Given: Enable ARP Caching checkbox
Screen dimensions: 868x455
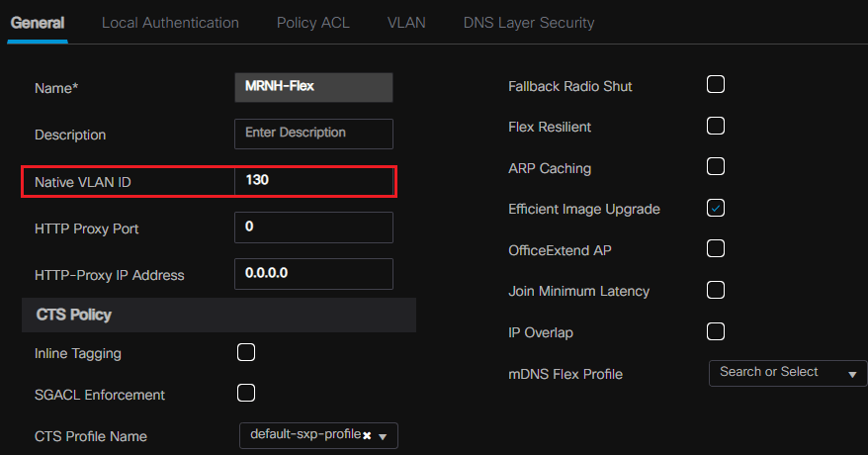Looking at the screenshot, I should coord(716,167).
